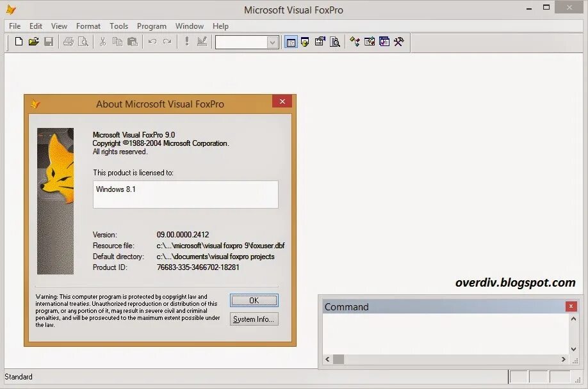Open the File menu
The width and height of the screenshot is (588, 389).
click(x=15, y=26)
